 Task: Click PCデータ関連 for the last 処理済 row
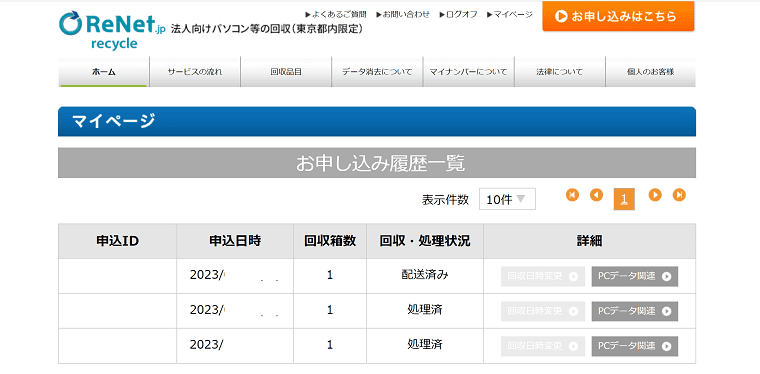634,346
